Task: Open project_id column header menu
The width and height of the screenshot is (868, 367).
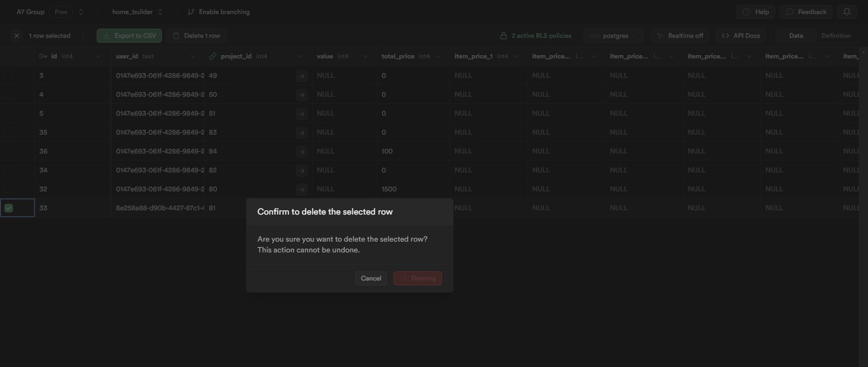Action: point(301,56)
